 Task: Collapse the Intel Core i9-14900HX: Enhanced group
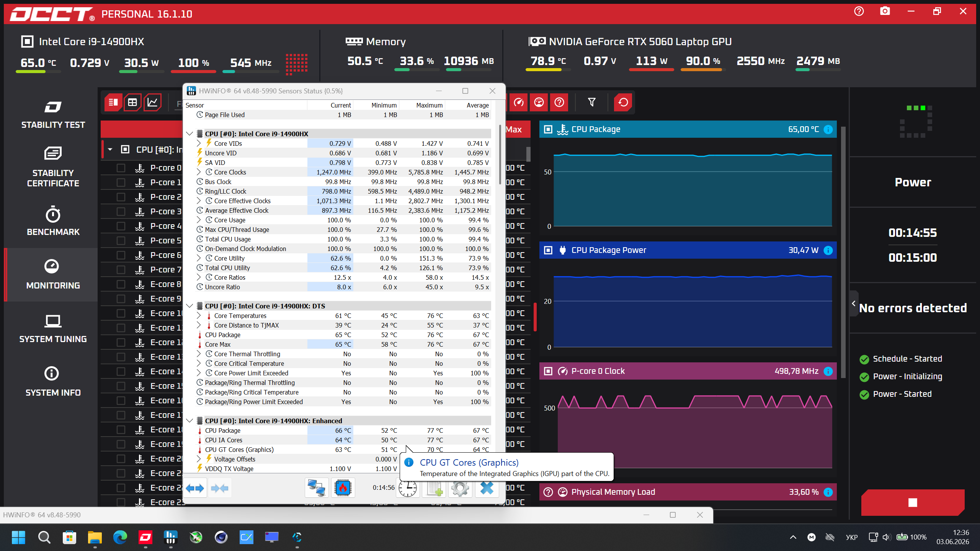(189, 421)
